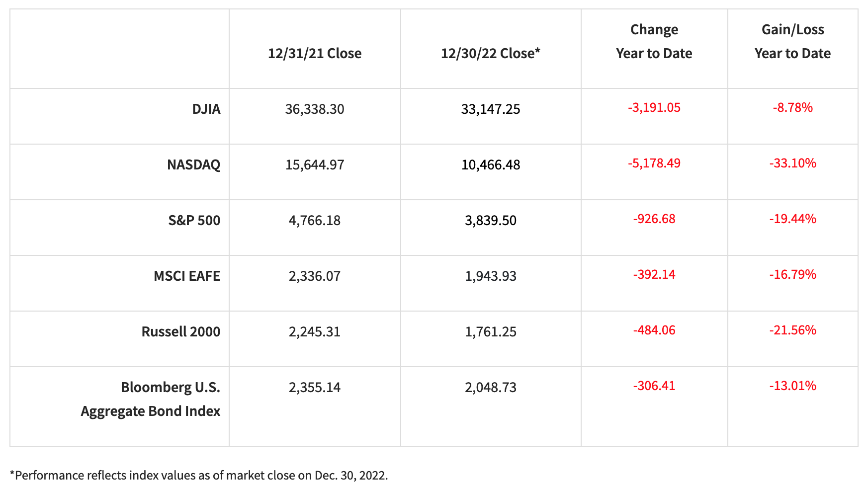This screenshot has width=868, height=485.
Task: Click the DJIA row label
Action: coord(206,109)
